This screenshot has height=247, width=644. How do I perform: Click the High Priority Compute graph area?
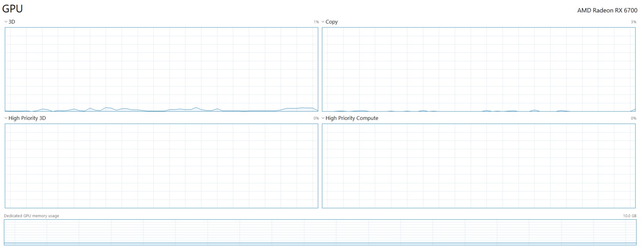[x=479, y=166]
